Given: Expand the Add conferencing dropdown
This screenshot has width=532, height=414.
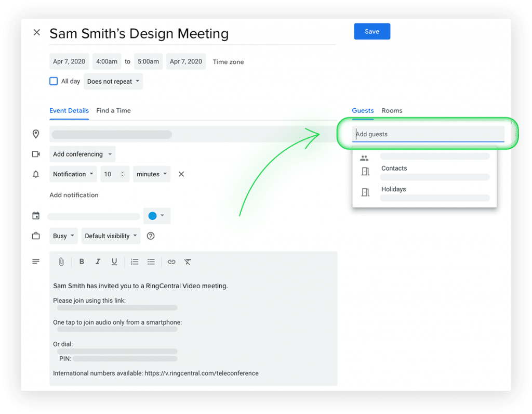Looking at the screenshot, I should click(83, 154).
